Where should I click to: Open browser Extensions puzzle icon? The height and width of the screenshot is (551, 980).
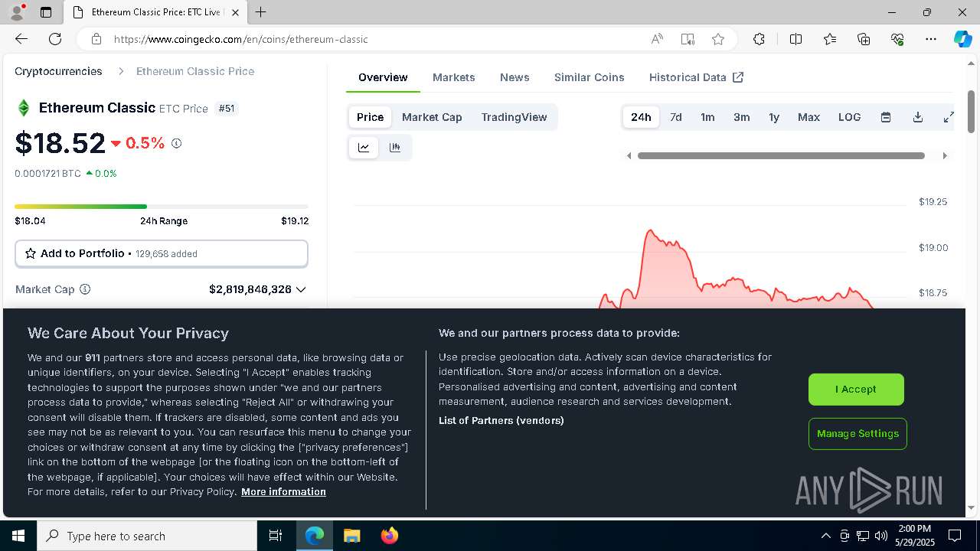coord(759,39)
